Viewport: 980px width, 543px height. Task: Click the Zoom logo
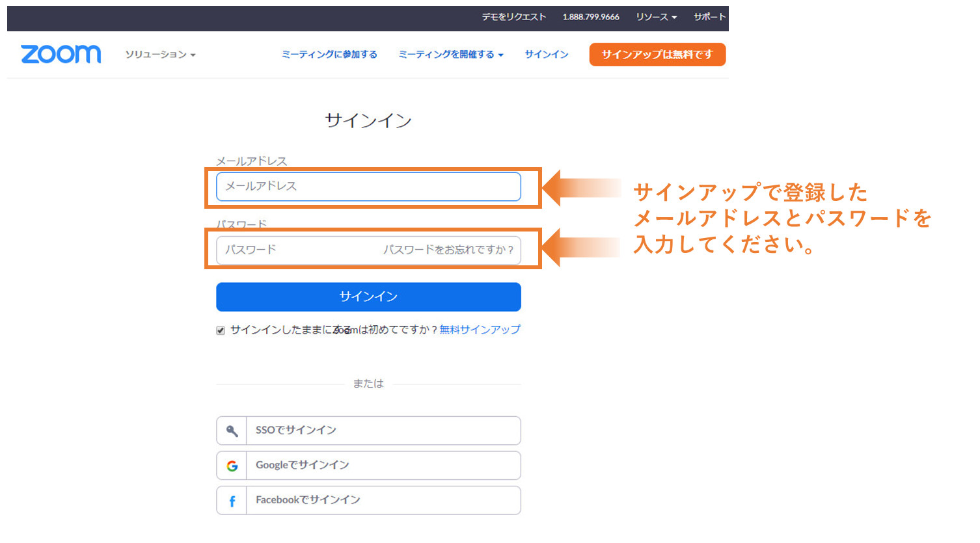61,54
